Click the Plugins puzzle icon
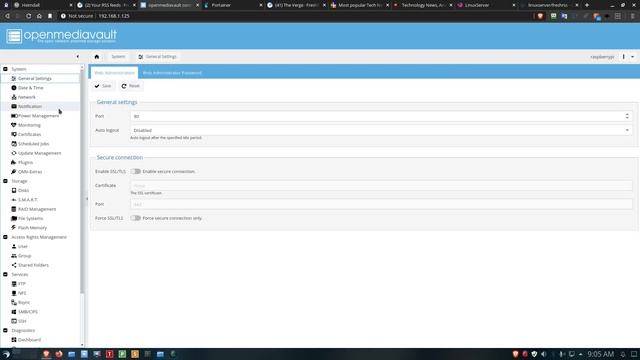Viewport: 640px width, 360px height. 14,162
